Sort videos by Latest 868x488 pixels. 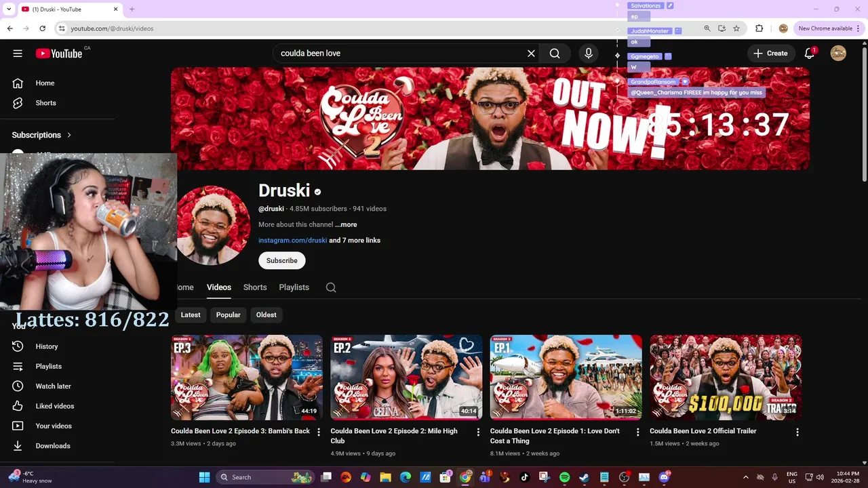tap(191, 315)
